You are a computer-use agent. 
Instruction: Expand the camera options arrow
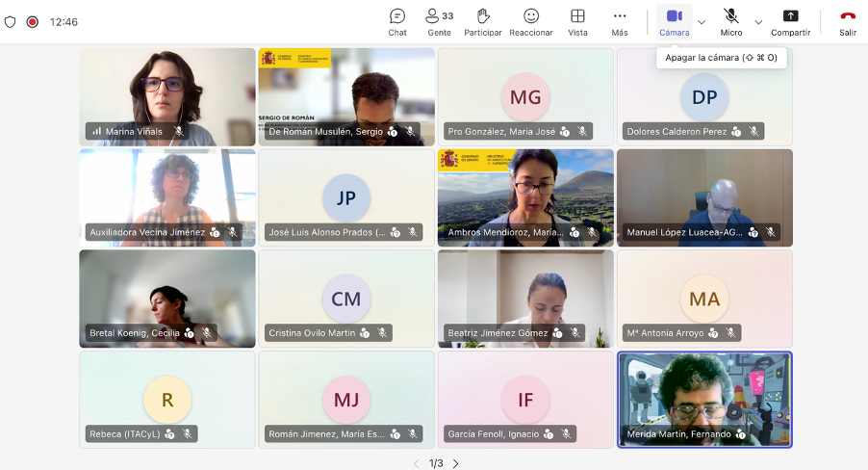702,22
